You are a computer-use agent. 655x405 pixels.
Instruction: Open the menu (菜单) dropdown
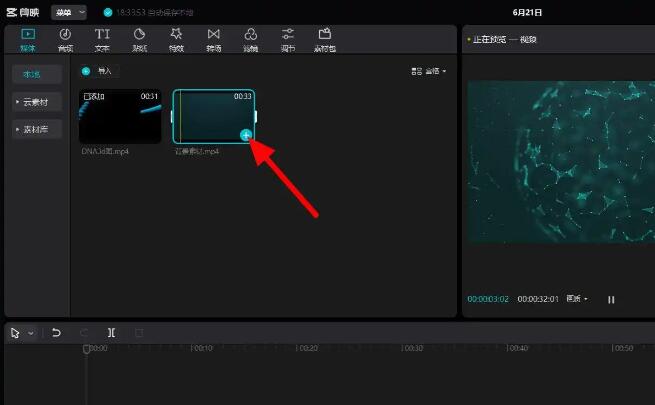coord(68,12)
